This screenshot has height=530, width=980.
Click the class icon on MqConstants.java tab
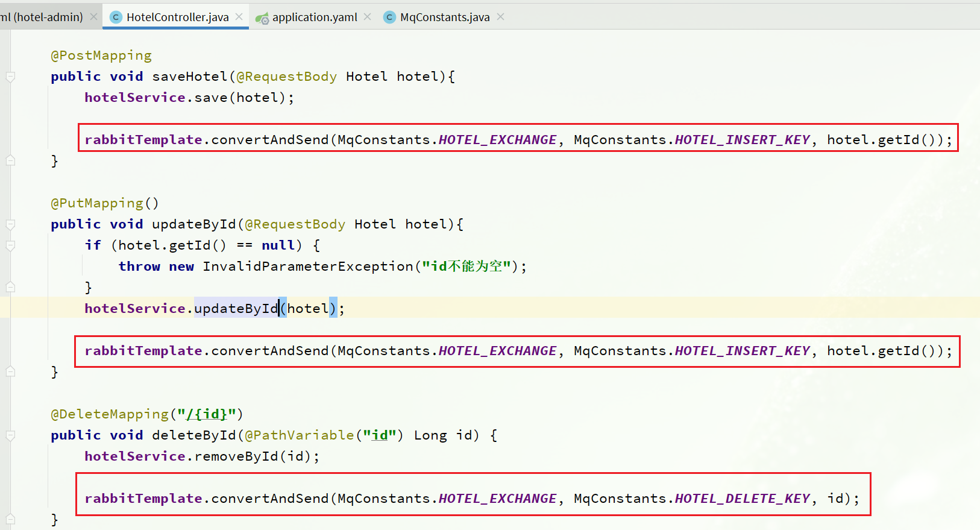click(x=390, y=17)
